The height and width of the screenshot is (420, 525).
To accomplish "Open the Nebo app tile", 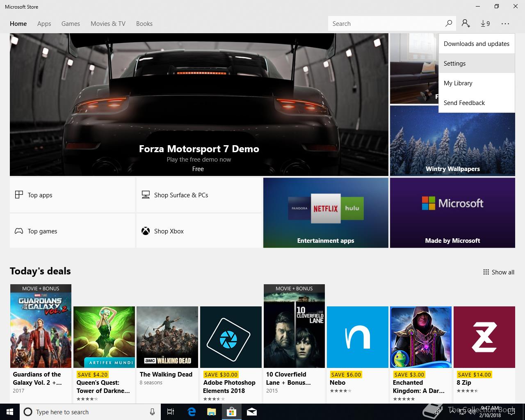I will [x=358, y=337].
